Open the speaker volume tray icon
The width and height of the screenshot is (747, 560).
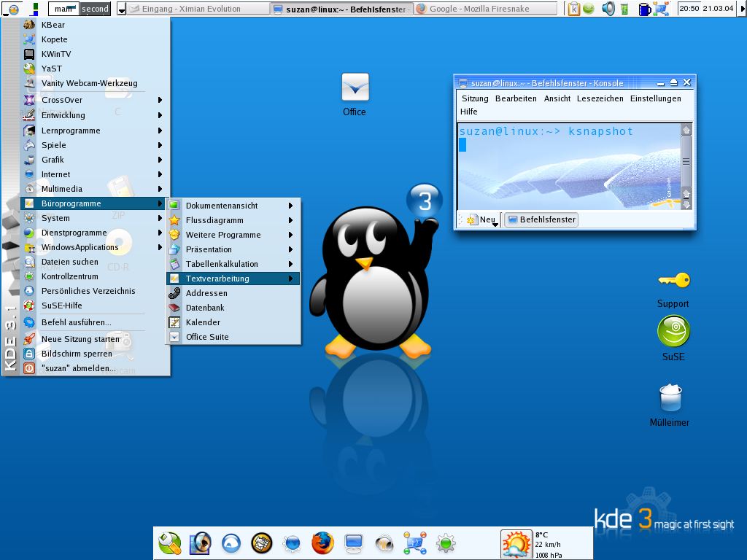pyautogui.click(x=608, y=9)
